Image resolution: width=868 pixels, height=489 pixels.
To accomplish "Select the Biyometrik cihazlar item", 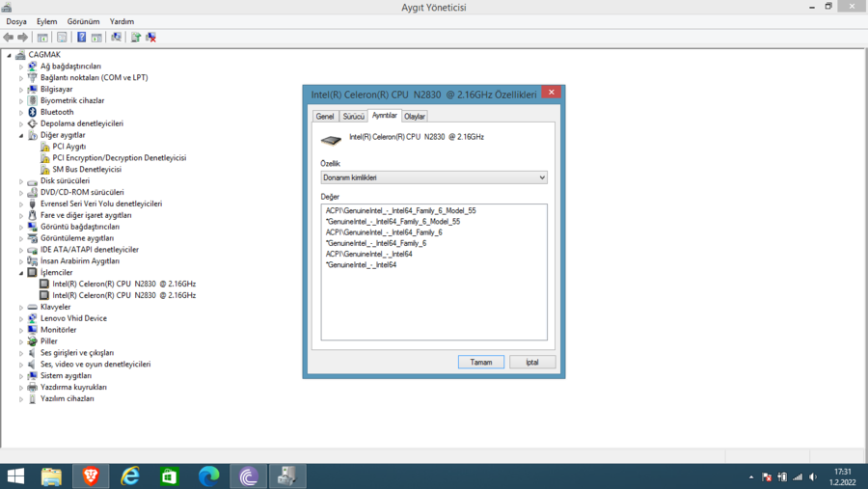I will (72, 101).
